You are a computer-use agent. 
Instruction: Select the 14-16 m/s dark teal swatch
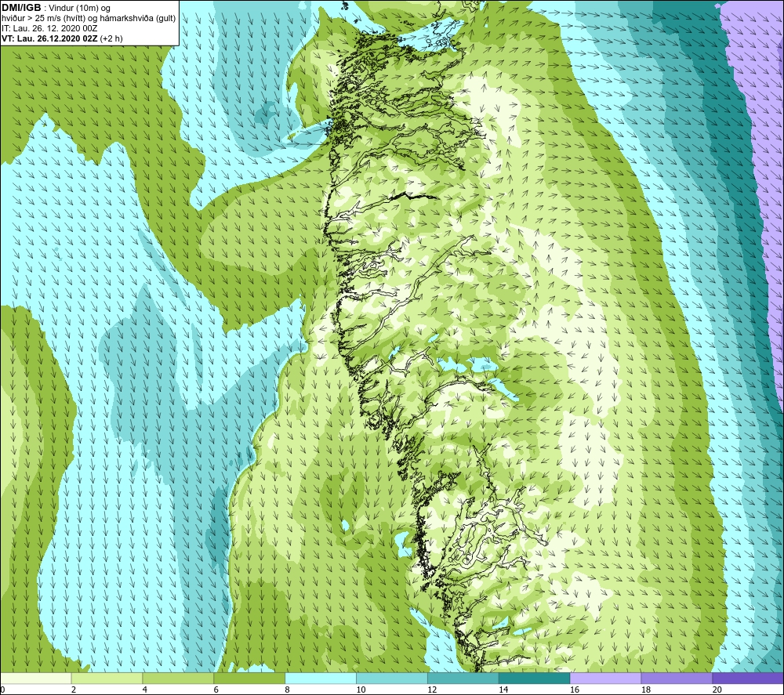[x=534, y=679]
